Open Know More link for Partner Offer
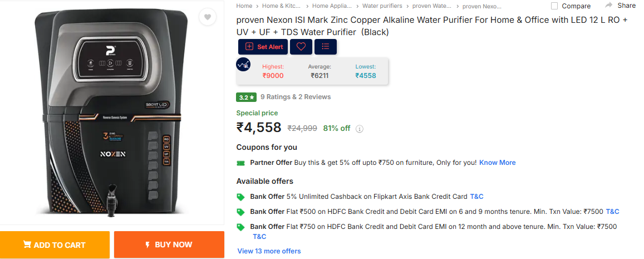This screenshot has width=644, height=259. (x=498, y=163)
